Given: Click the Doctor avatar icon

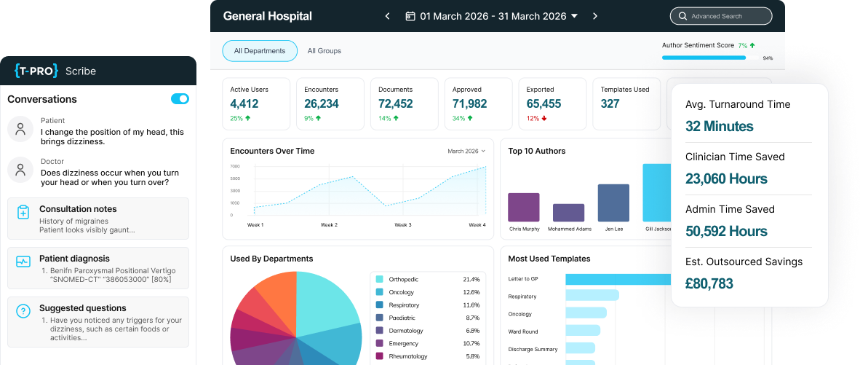Looking at the screenshot, I should pyautogui.click(x=21, y=170).
